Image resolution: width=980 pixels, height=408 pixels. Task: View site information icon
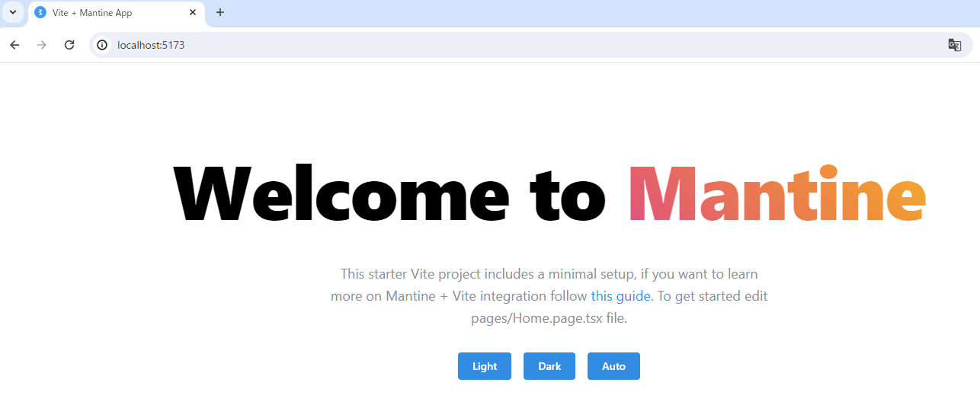tap(102, 45)
